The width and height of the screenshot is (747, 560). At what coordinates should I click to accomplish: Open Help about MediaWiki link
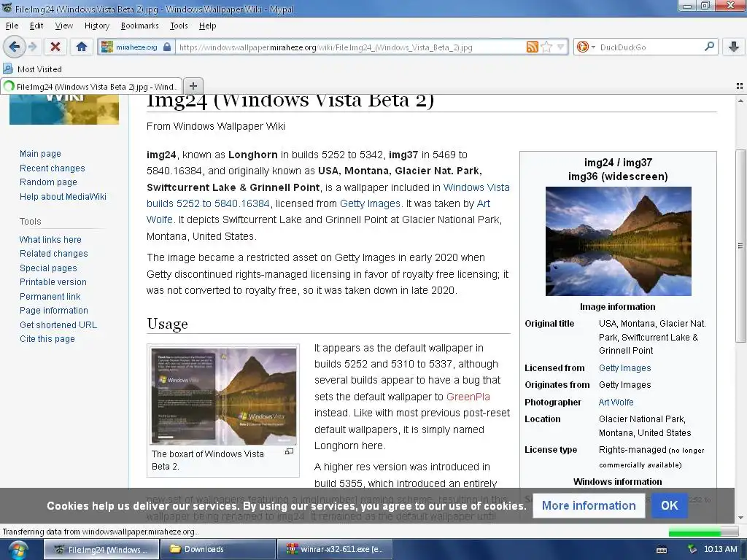[63, 197]
